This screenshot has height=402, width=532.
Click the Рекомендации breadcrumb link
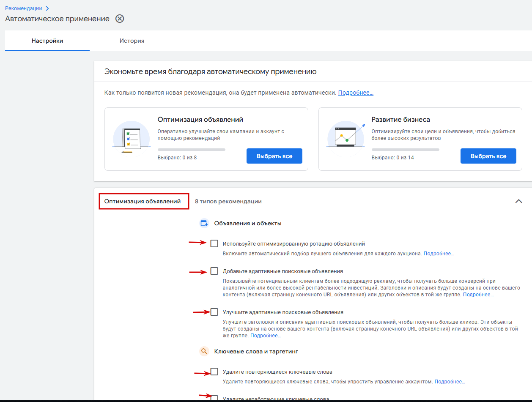click(24, 8)
